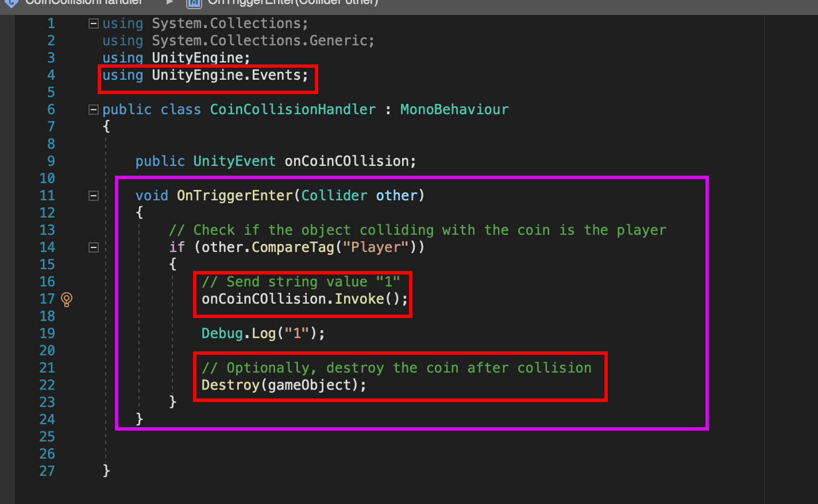This screenshot has height=504, width=818.
Task: Click the lightbulb quick-action icon on line 17
Action: click(66, 299)
